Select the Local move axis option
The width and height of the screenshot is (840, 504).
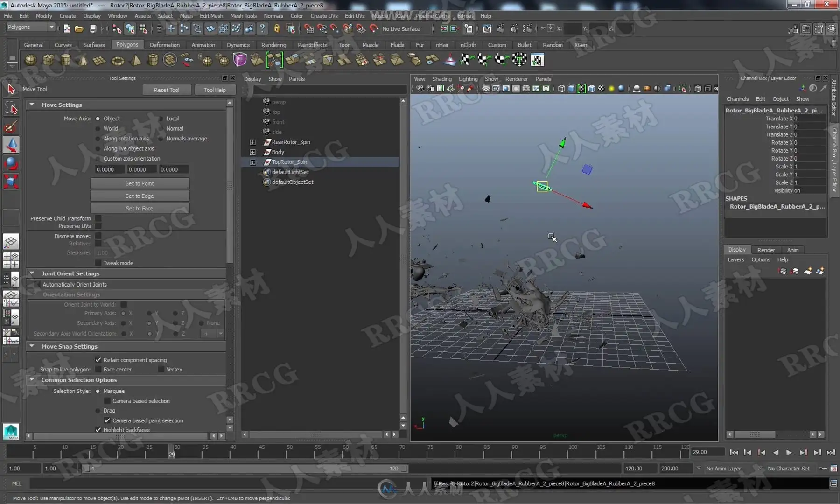point(161,119)
